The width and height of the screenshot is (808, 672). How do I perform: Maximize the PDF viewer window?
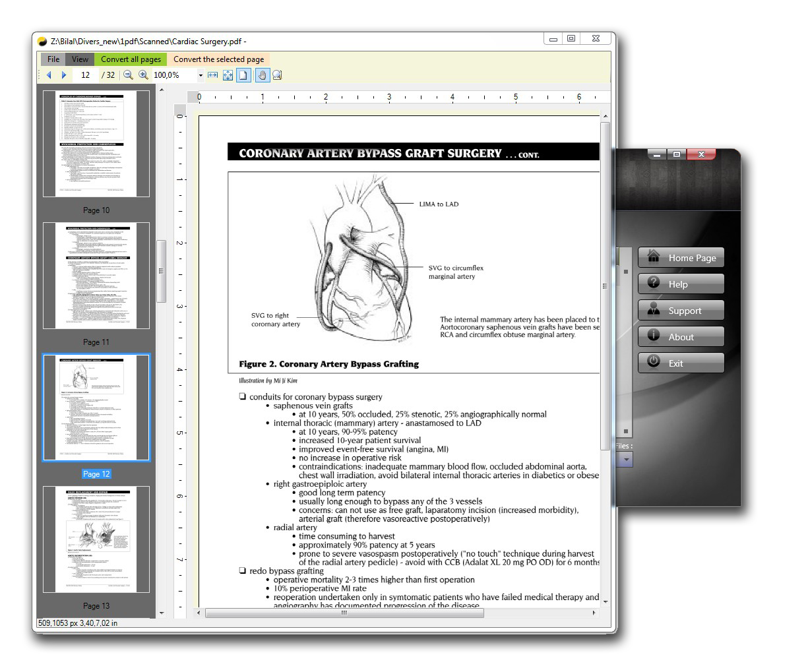pyautogui.click(x=571, y=39)
